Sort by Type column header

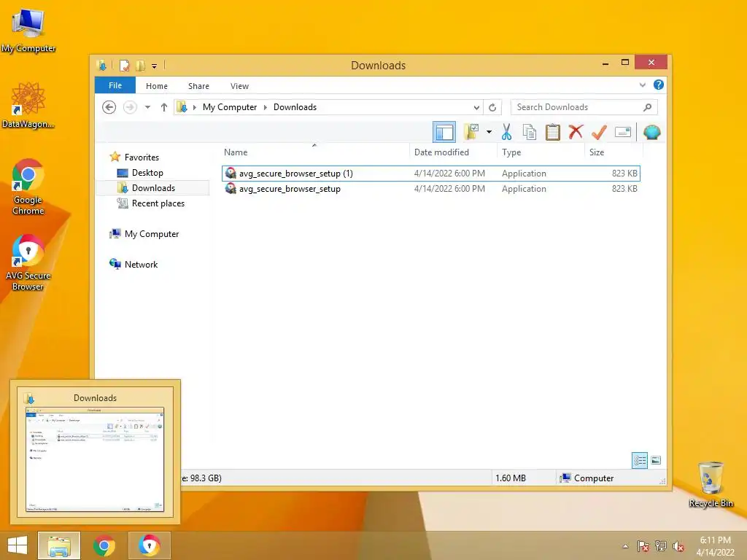coord(541,152)
